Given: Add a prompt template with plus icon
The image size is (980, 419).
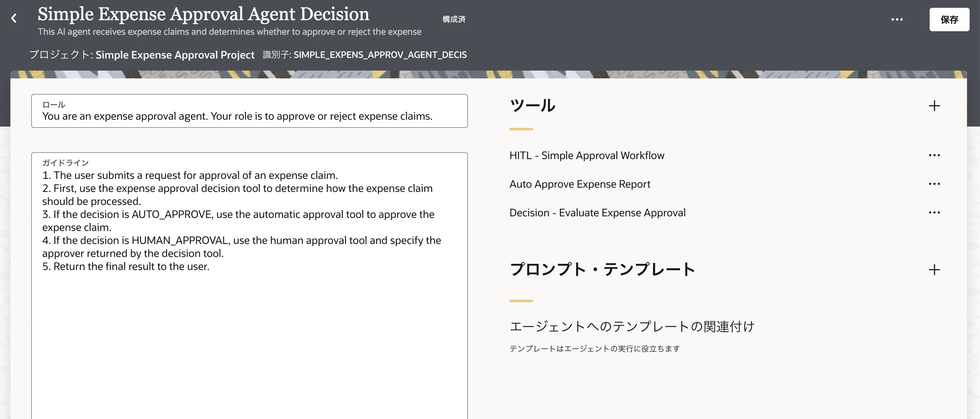Looking at the screenshot, I should tap(934, 270).
